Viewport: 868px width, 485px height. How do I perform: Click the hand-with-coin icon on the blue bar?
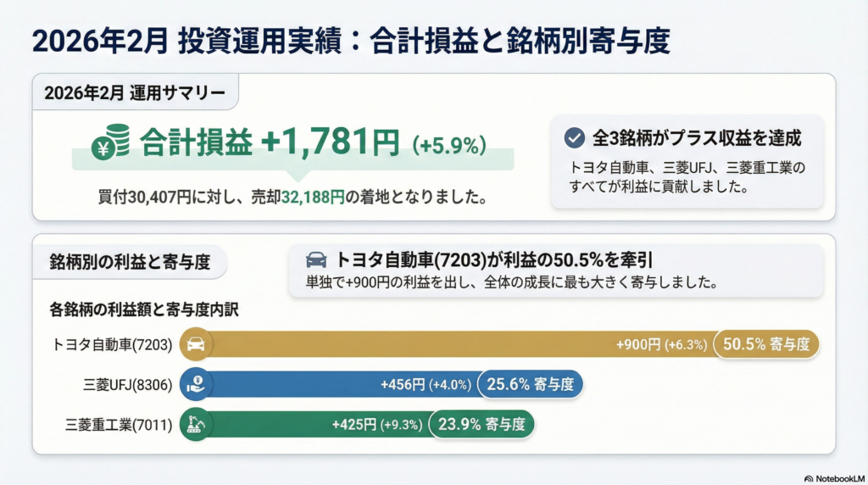pos(196,385)
